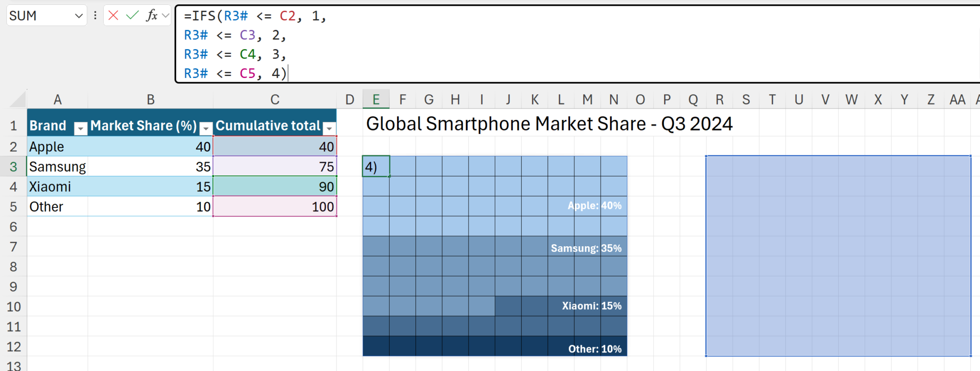
Task: Confirm the formula with the green checkmark
Action: pyautogui.click(x=132, y=16)
